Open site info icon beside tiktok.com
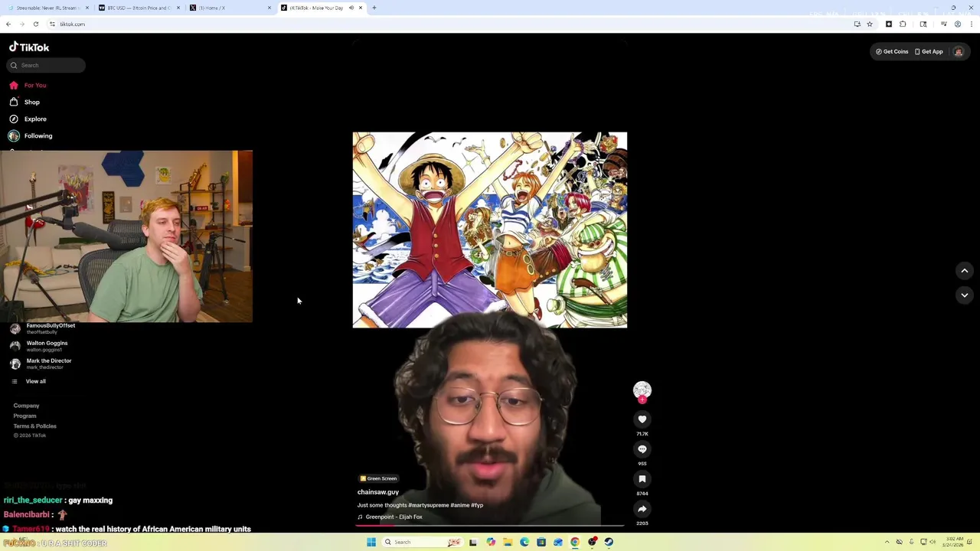 [53, 24]
